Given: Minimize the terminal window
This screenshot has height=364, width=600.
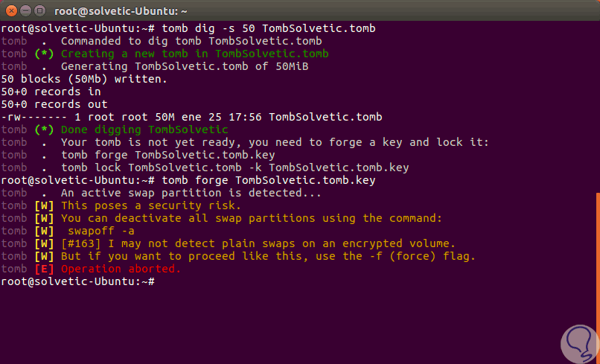Looking at the screenshot, I should tap(25, 10).
